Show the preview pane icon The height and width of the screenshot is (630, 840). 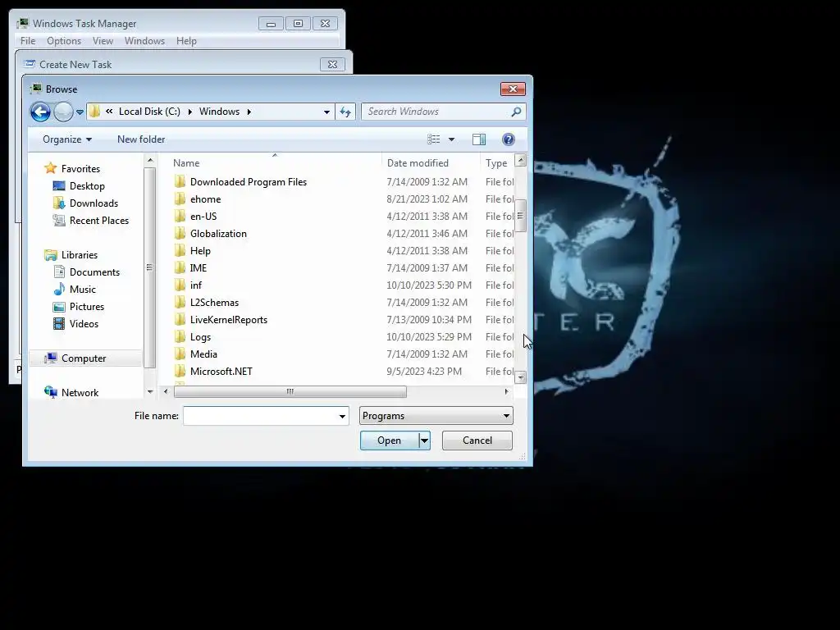tap(479, 139)
